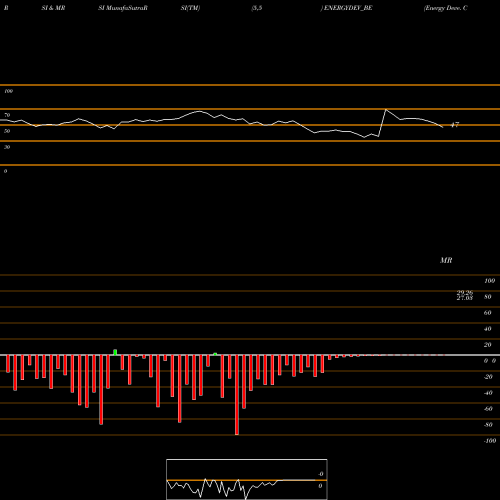Screen dimensions: 500x500
Task: Click the RSI current value label 47
Action: (x=455, y=125)
